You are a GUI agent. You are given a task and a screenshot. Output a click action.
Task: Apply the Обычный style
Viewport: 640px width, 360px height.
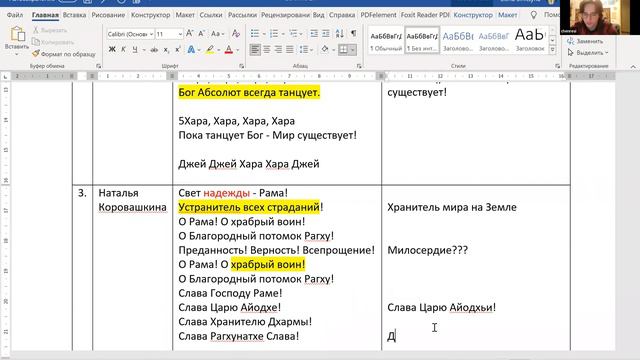[x=386, y=40]
